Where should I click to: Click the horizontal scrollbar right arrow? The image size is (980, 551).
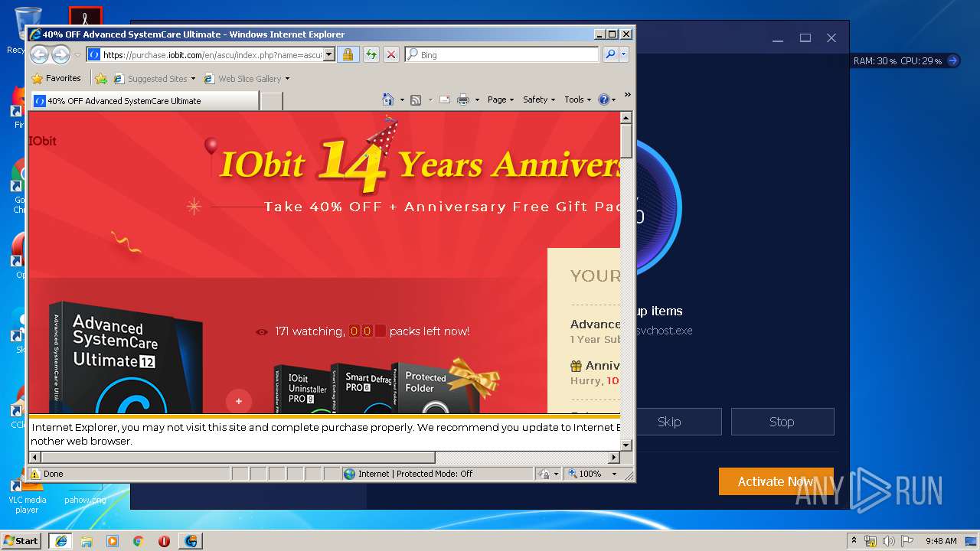click(x=614, y=458)
